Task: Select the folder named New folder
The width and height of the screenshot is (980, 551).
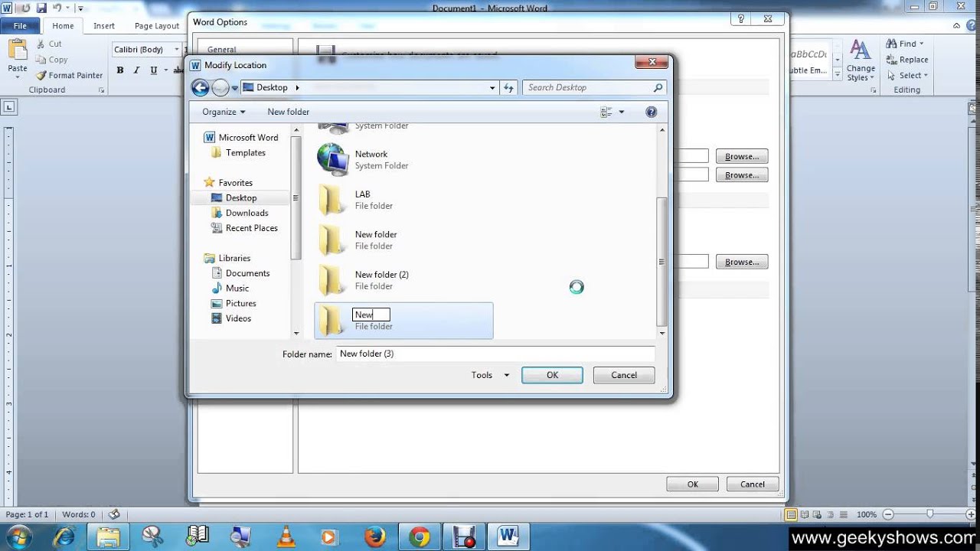Action: point(403,240)
